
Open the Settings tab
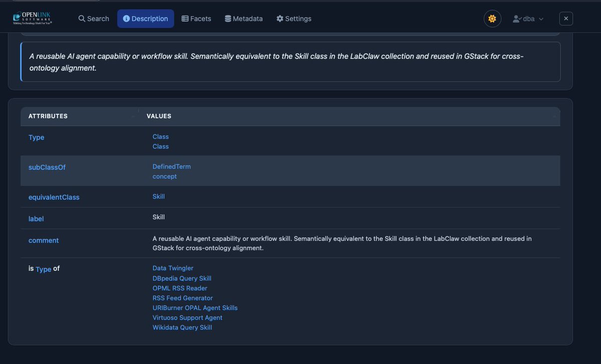294,19
